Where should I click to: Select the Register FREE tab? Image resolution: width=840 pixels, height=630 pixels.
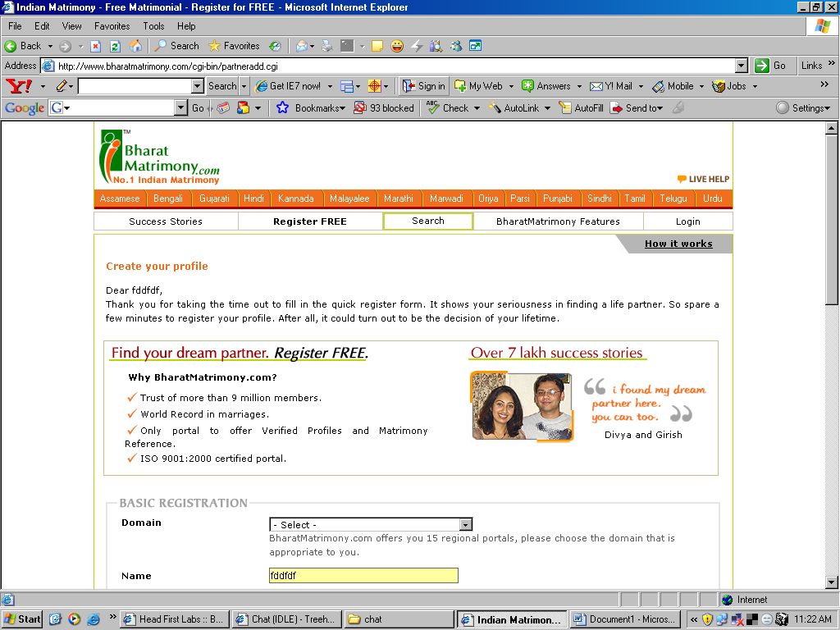[310, 221]
